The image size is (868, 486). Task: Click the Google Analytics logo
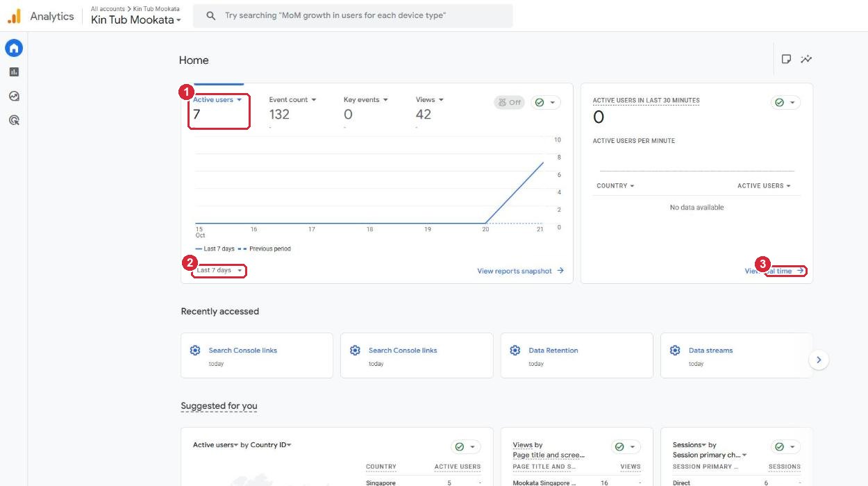click(15, 16)
